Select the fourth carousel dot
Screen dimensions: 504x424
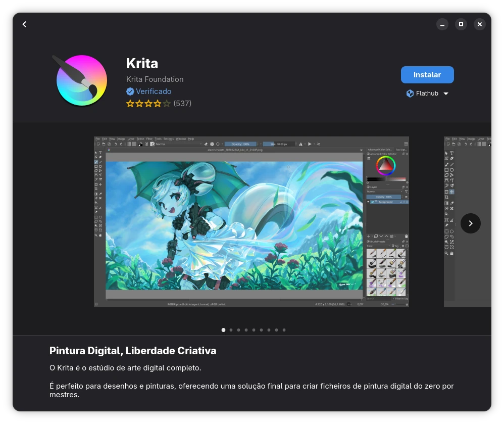(246, 329)
